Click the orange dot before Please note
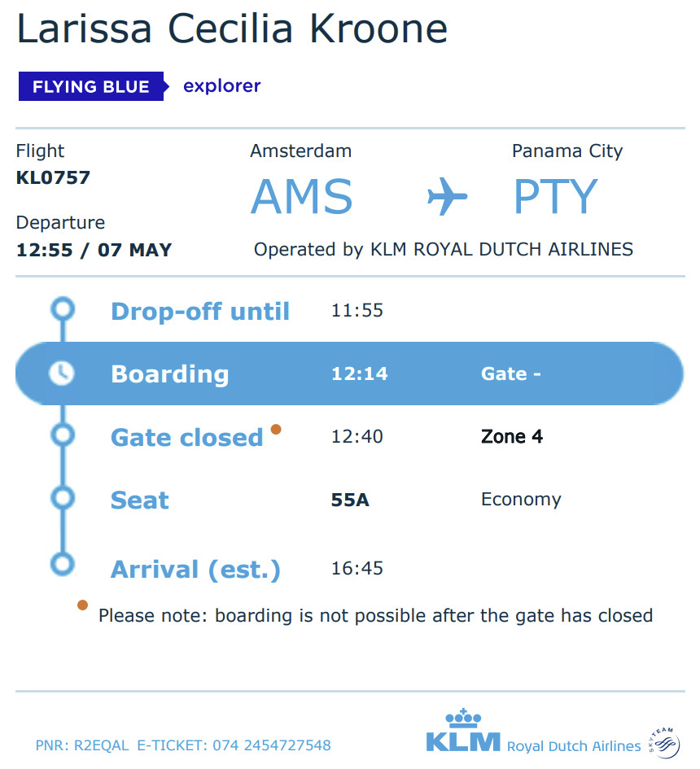The width and height of the screenshot is (700, 769). tap(82, 605)
